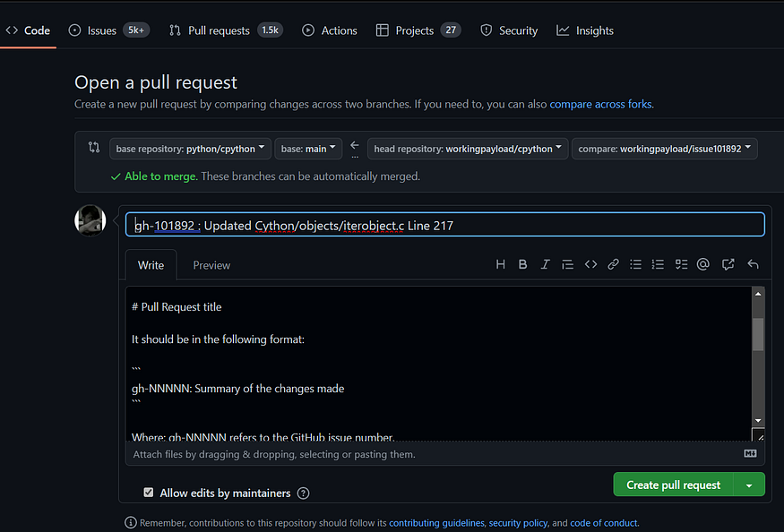This screenshot has height=532, width=784.
Task: Click inside the description text area
Action: point(438,364)
